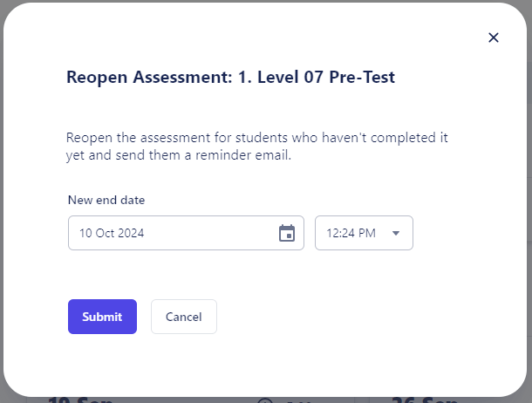This screenshot has width=532, height=403.
Task: Click the blue Submit button
Action: click(x=102, y=317)
